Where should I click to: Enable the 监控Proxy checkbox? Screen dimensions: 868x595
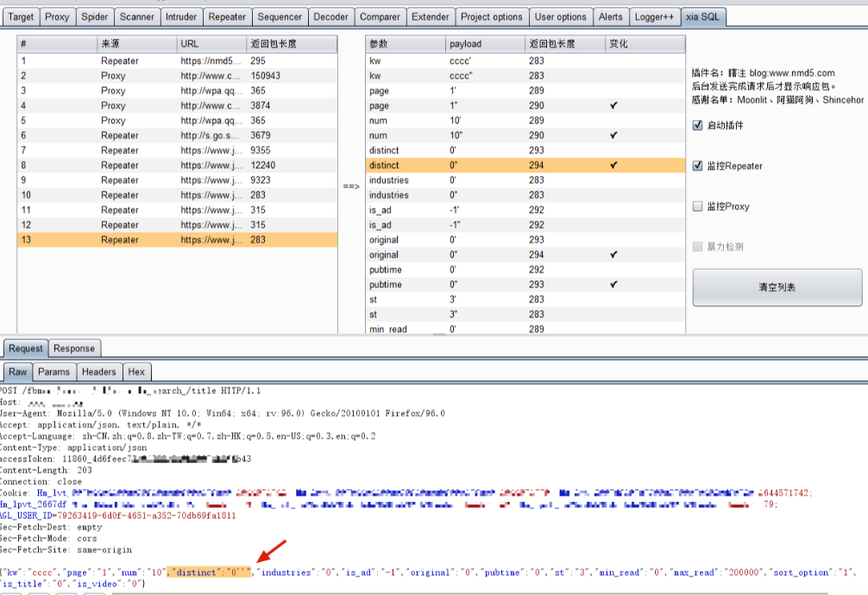tap(697, 206)
